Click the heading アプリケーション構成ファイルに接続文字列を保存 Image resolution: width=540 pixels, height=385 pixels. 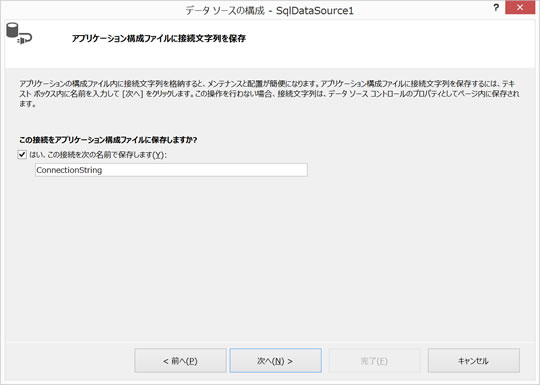(159, 38)
